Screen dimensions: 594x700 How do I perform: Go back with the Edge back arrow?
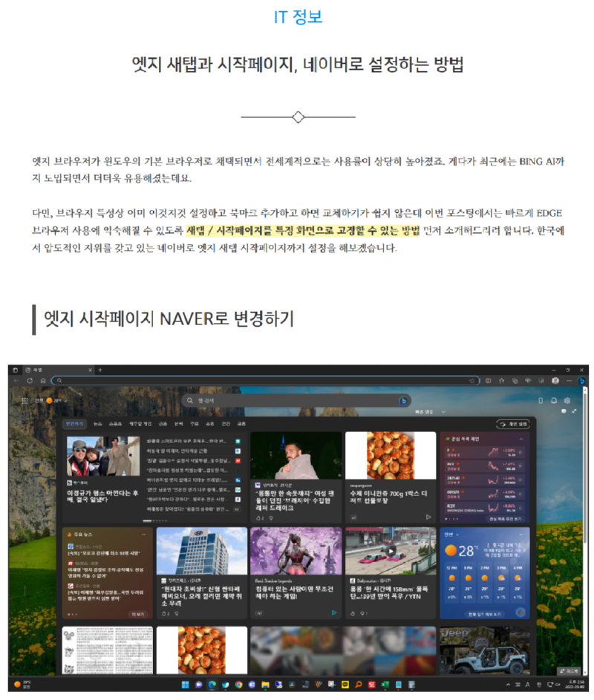[16, 381]
